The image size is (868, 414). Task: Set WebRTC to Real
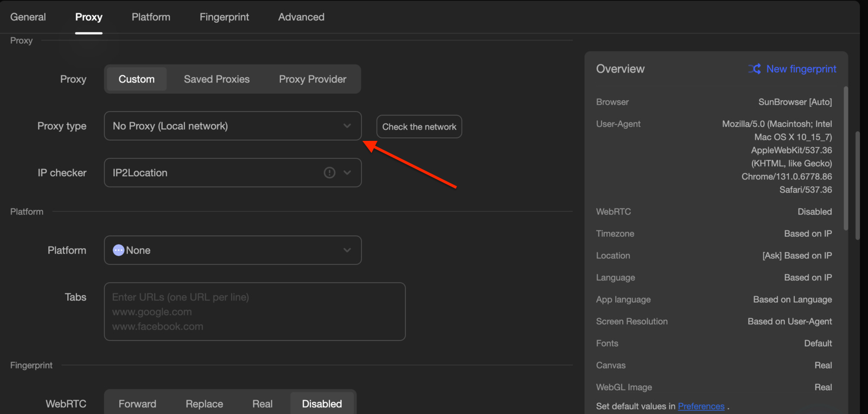262,404
